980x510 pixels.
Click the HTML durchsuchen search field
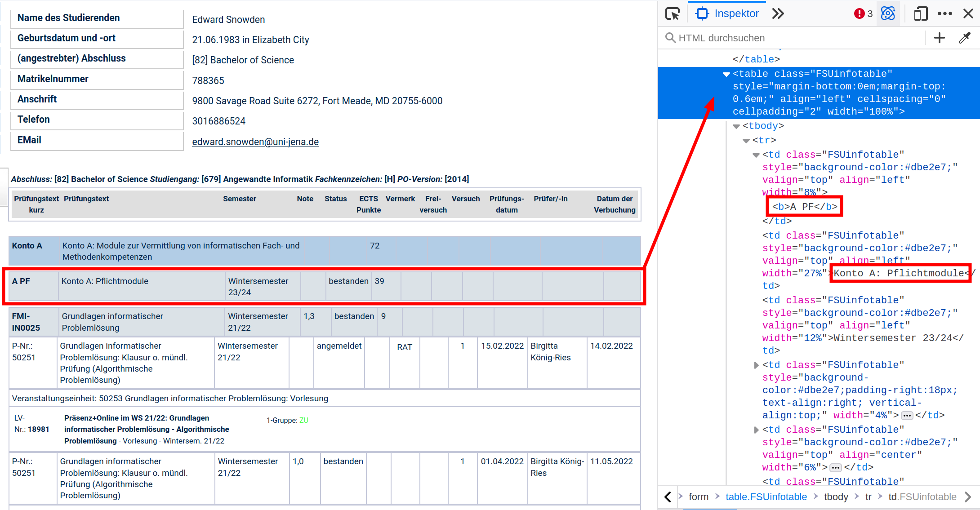point(794,38)
